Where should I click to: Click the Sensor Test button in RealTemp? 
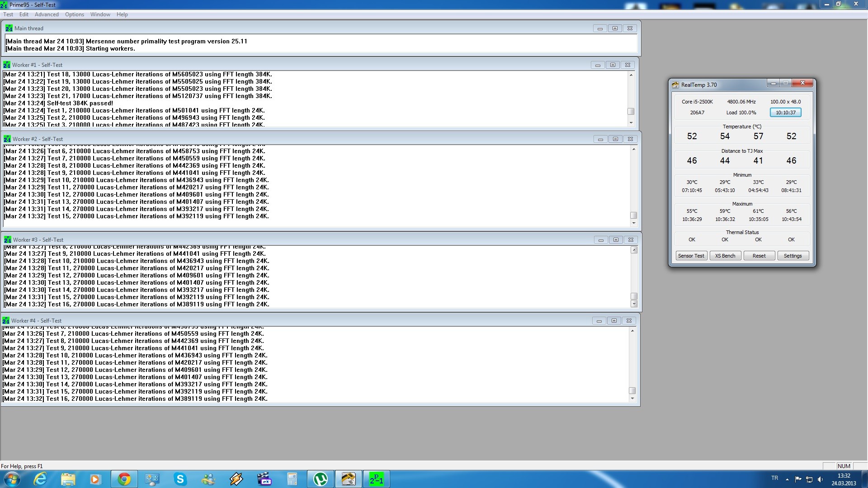(x=691, y=256)
